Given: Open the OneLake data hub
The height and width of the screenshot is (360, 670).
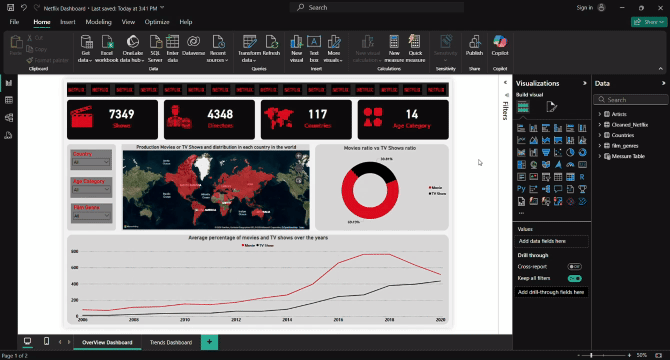Looking at the screenshot, I should coord(132,49).
